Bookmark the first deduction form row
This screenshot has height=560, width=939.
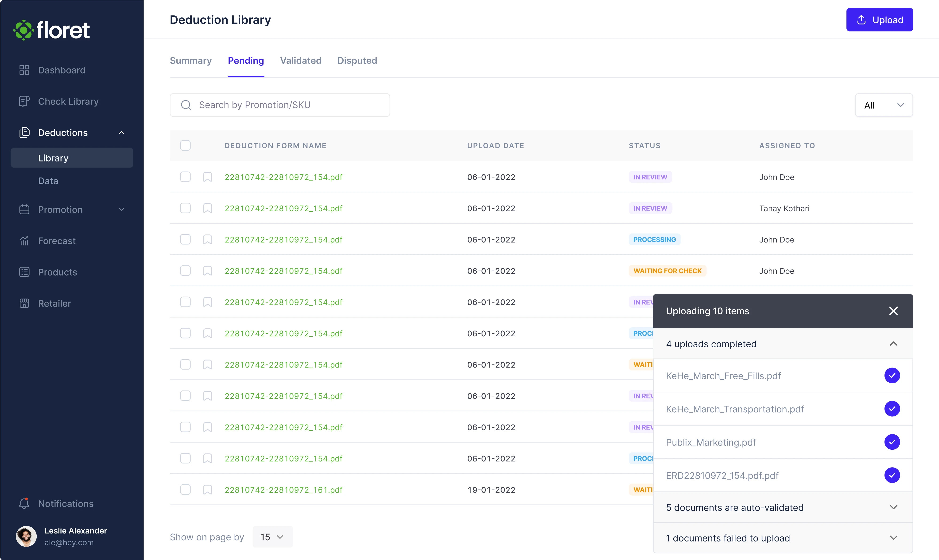[207, 177]
